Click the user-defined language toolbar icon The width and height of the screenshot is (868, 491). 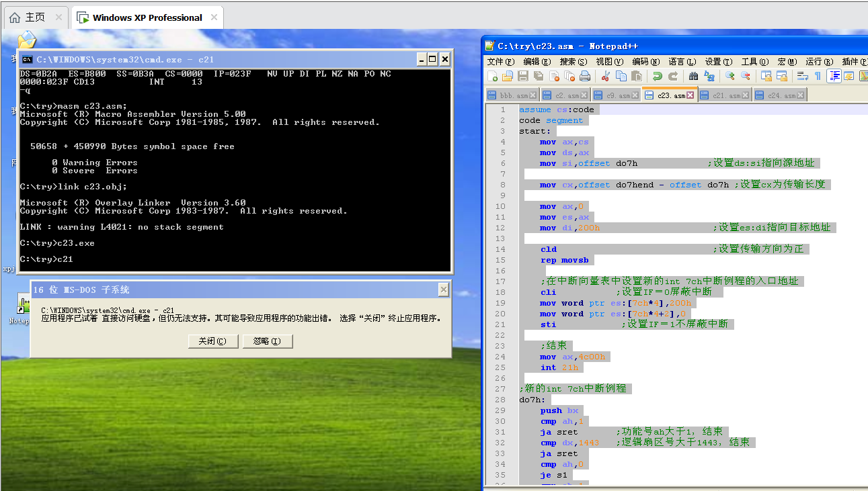849,76
